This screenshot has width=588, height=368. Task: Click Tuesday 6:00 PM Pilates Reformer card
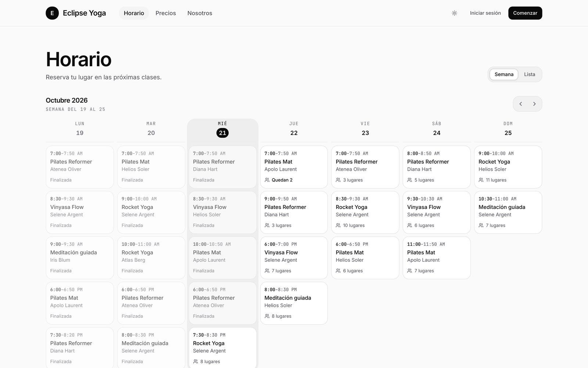pyautogui.click(x=151, y=303)
